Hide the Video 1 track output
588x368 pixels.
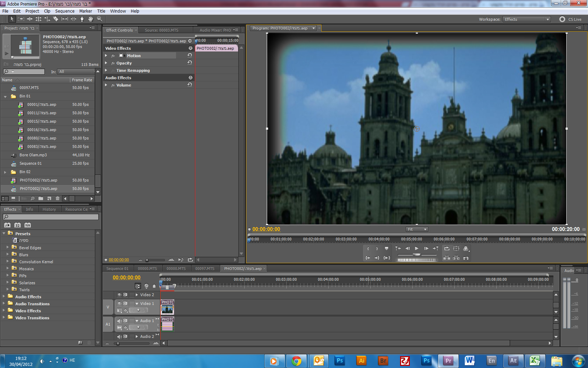[119, 304]
